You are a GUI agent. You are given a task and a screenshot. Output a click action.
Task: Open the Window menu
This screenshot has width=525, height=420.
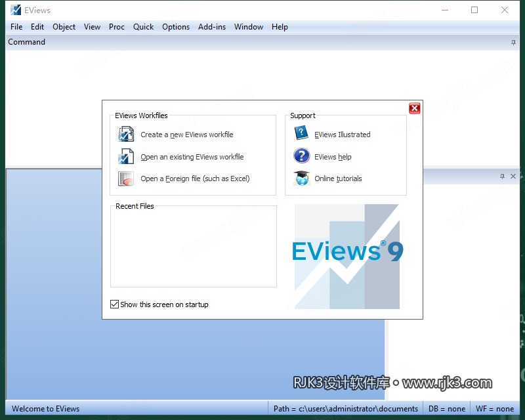249,27
